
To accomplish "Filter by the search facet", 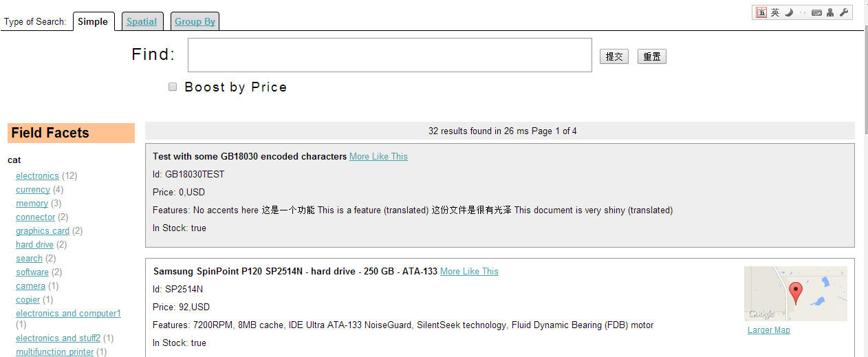I will pyautogui.click(x=29, y=258).
